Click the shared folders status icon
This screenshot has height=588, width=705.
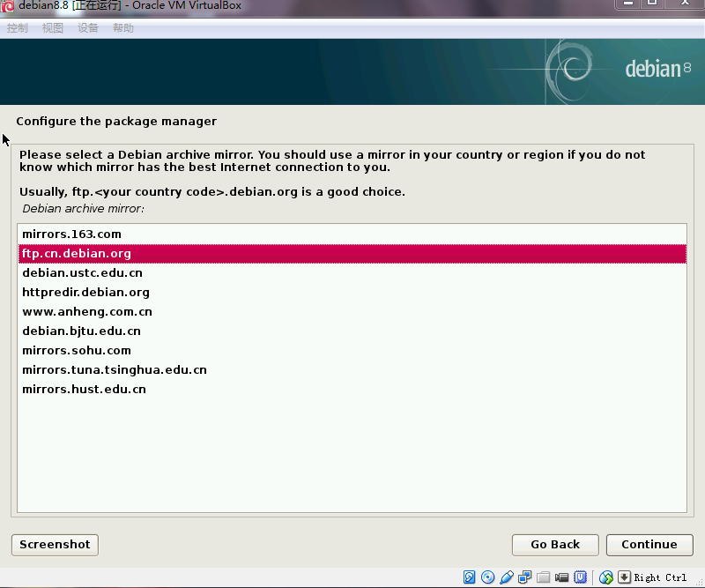543,577
